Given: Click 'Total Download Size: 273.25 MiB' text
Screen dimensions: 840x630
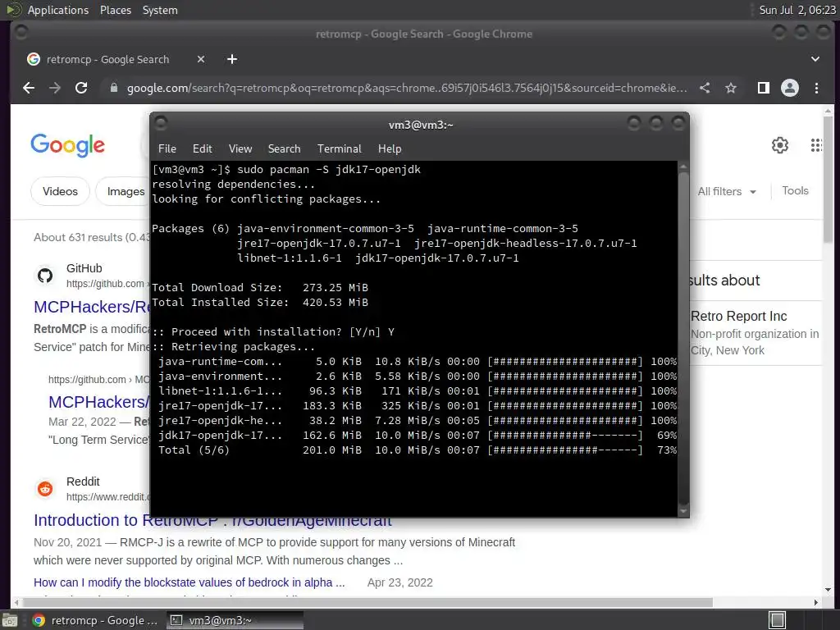Looking at the screenshot, I should [x=260, y=288].
